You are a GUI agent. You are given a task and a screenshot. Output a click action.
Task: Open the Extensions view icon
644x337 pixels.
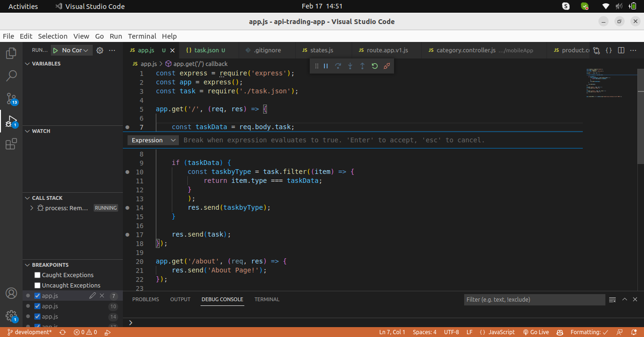[x=11, y=144]
